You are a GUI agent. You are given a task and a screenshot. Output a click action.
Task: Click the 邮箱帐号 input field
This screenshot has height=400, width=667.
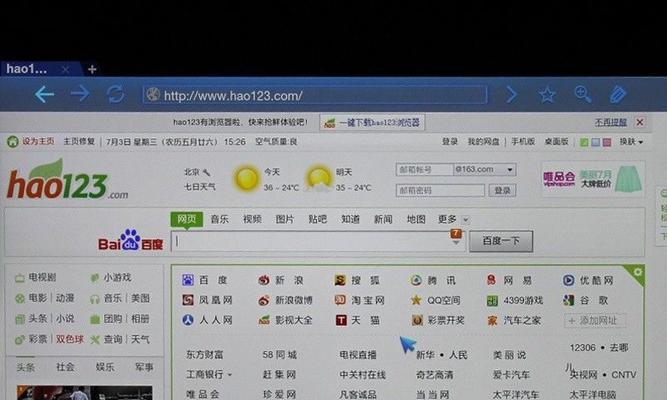point(424,169)
